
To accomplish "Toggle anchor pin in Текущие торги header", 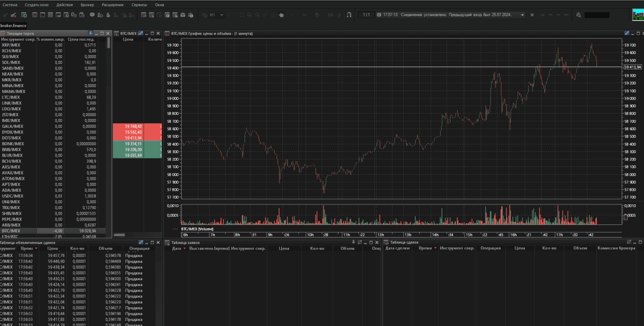I will 90,33.
